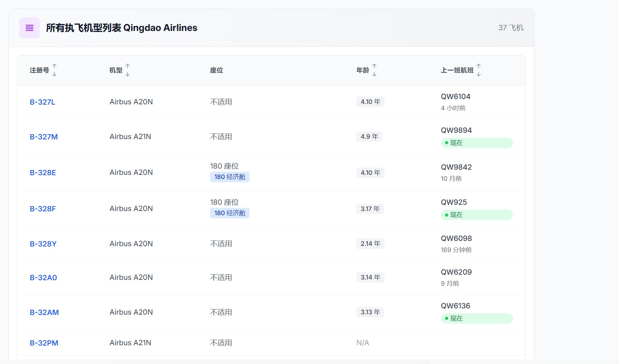Screen dimensions: 619x364
Task: Click the 4.9 年 age badge
Action: (369, 137)
